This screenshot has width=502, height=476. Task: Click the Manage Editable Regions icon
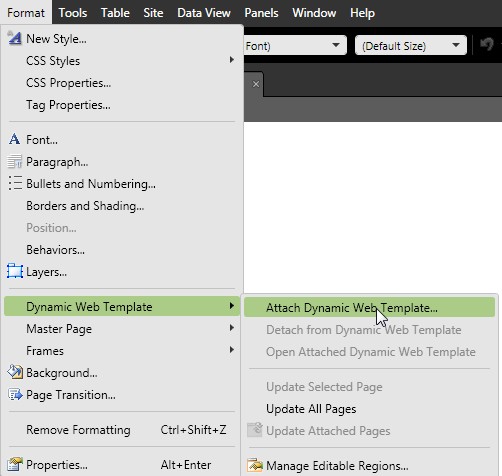(255, 465)
